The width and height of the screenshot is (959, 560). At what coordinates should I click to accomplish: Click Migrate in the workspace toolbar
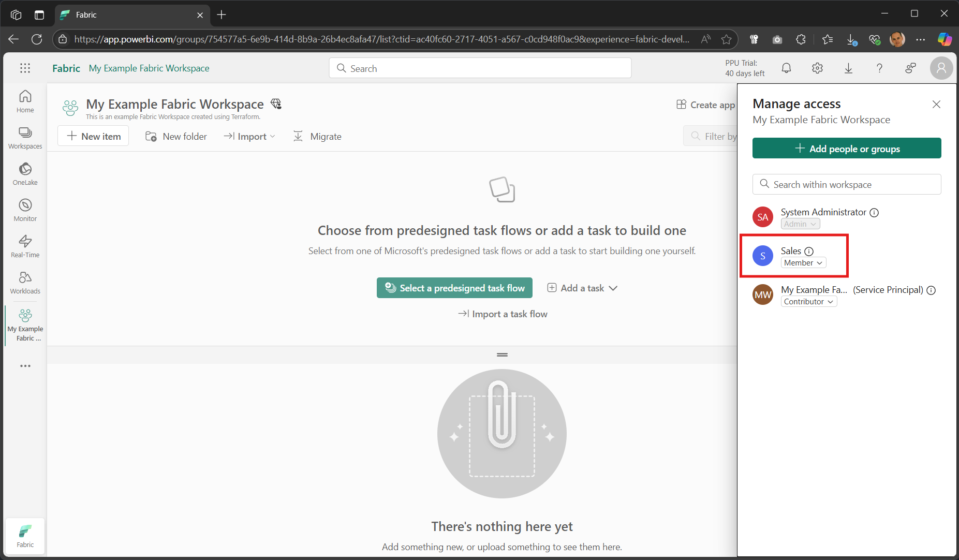(317, 136)
